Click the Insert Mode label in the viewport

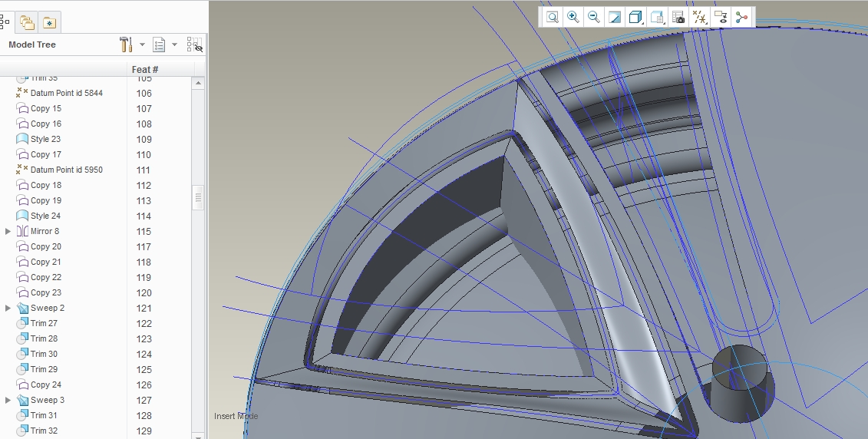(236, 416)
